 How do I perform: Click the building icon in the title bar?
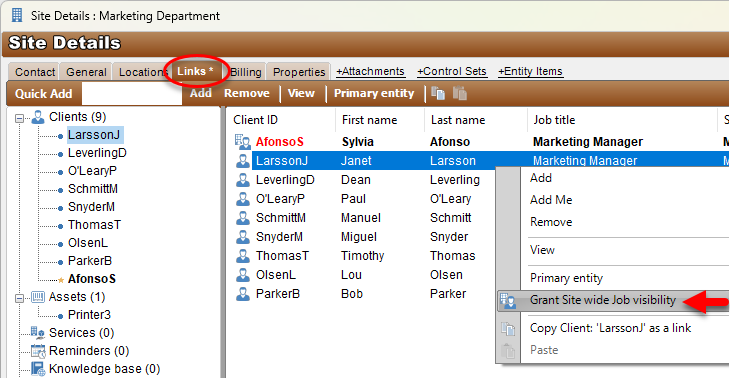(x=17, y=15)
